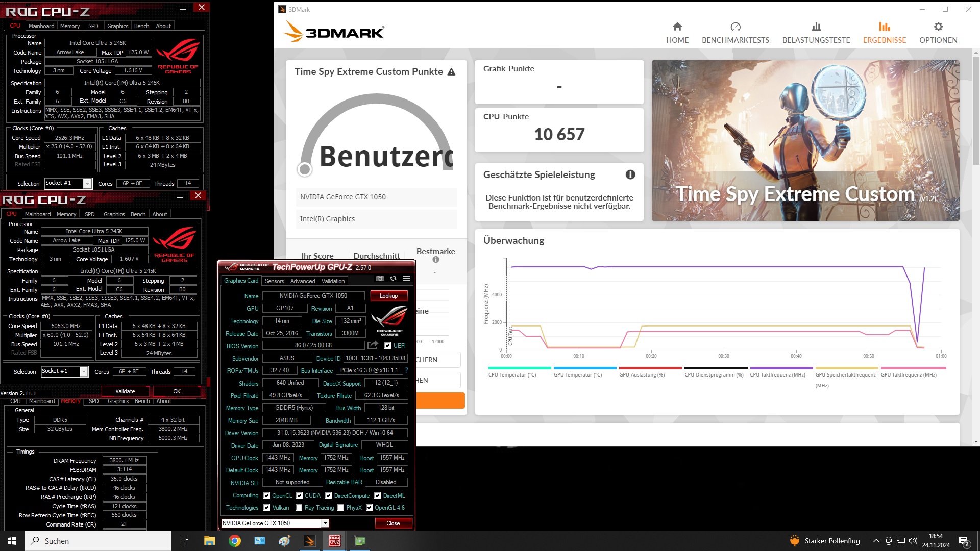Screen dimensions: 980x551
Task: Open GPU-Z hamburger menu
Action: pyautogui.click(x=406, y=278)
